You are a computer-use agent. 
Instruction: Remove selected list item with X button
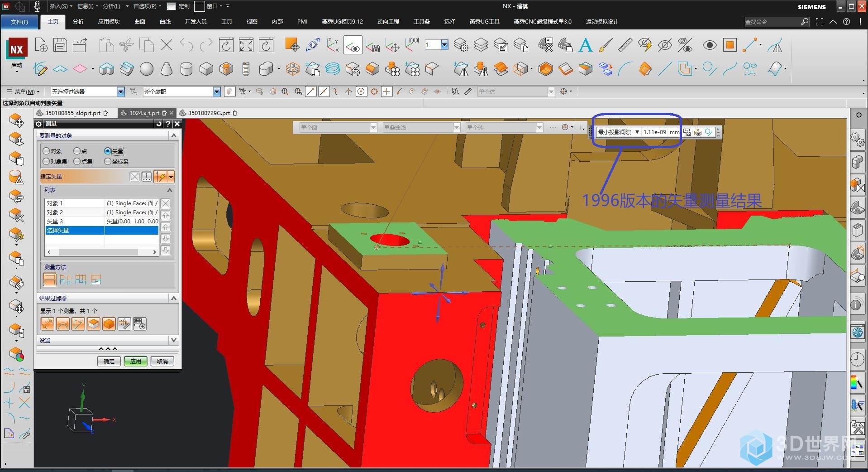pos(166,204)
